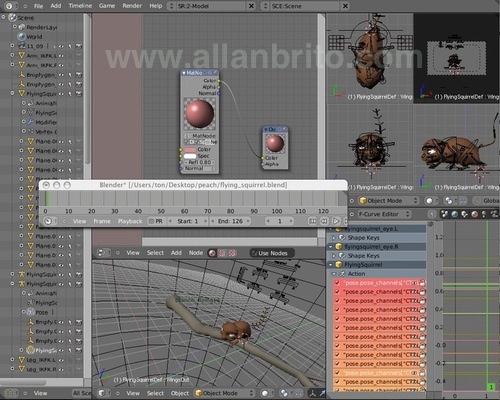Expand Shape Keys under flyingsquirrel_eye.R
The width and height of the screenshot is (500, 400).
tap(334, 256)
